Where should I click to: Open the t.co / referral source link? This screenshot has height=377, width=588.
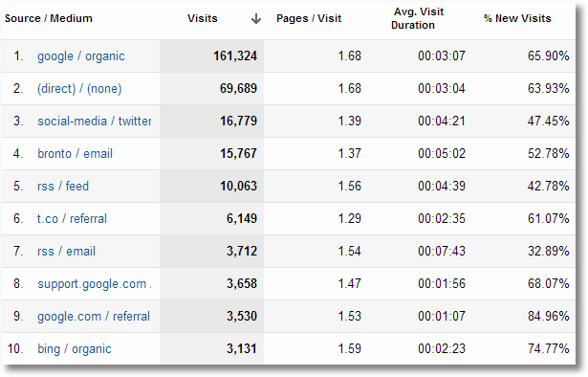pyautogui.click(x=72, y=219)
